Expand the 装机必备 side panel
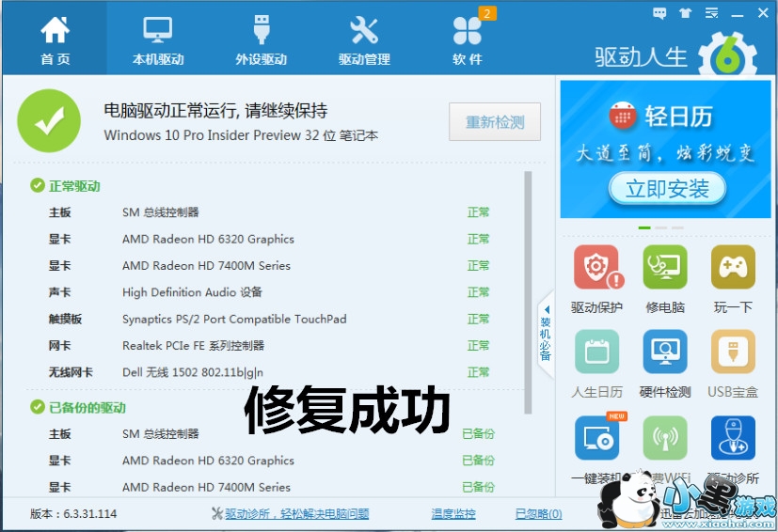 click(546, 335)
